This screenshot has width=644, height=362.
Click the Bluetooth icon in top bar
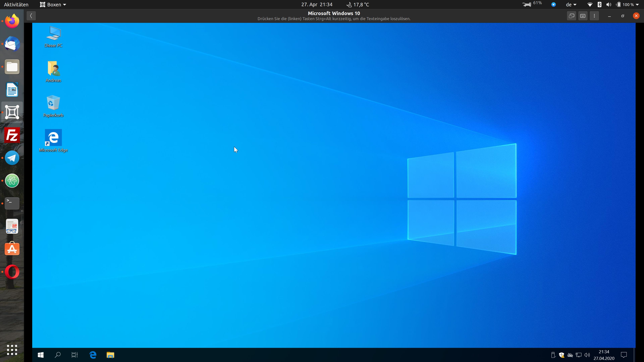[x=600, y=5]
